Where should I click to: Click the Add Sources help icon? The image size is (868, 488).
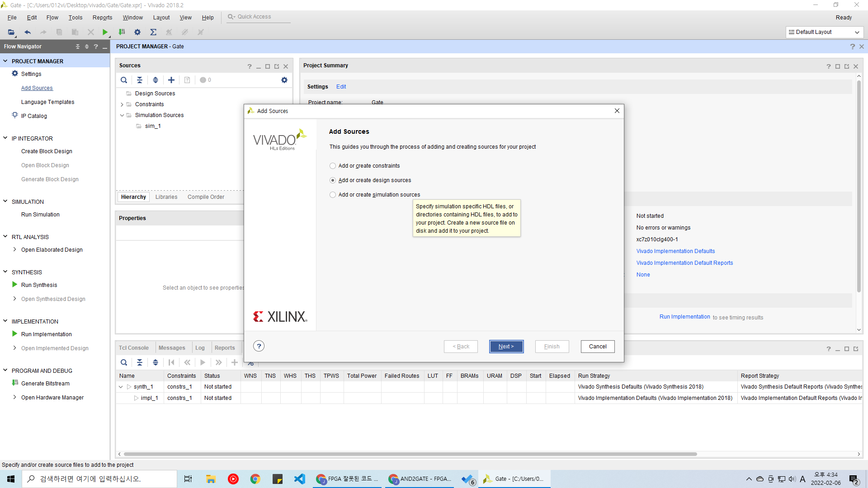click(259, 346)
